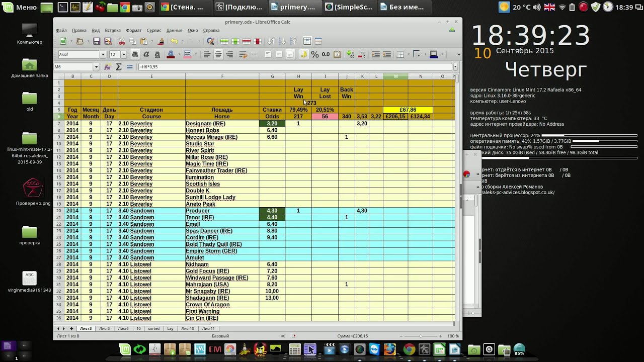Click the Copy icon
The image size is (644, 362).
click(x=133, y=41)
